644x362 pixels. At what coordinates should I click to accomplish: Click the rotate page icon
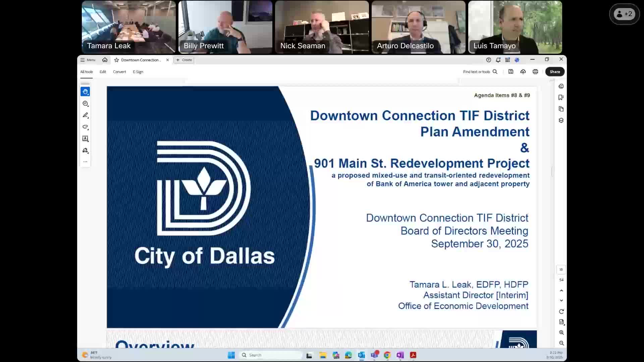pyautogui.click(x=561, y=312)
